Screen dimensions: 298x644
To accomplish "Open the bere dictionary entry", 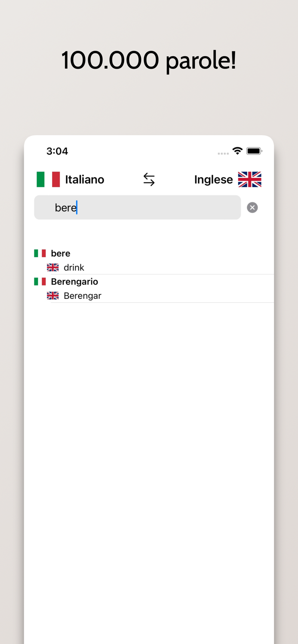I will click(x=60, y=253).
